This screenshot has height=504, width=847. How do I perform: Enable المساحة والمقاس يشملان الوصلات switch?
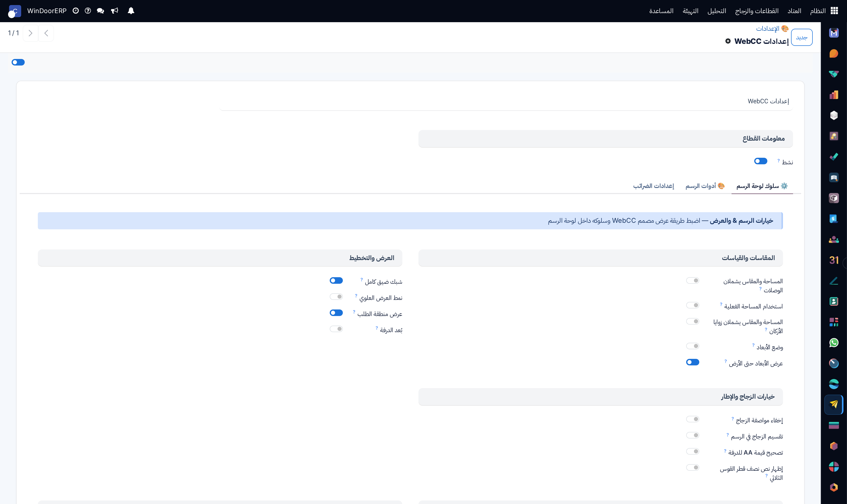pyautogui.click(x=692, y=280)
